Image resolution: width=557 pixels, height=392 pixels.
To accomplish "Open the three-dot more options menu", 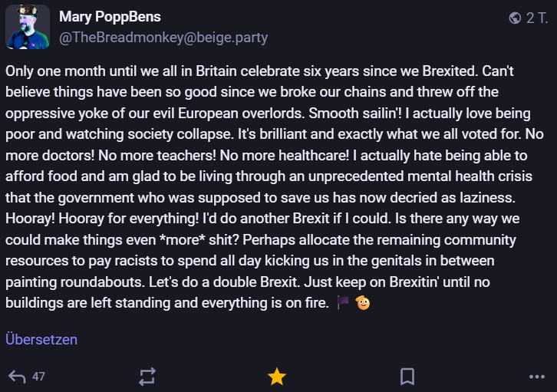I will coord(536,376).
